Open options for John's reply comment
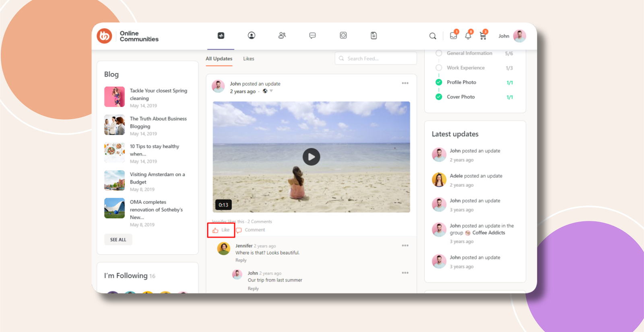The width and height of the screenshot is (644, 332). point(405,273)
